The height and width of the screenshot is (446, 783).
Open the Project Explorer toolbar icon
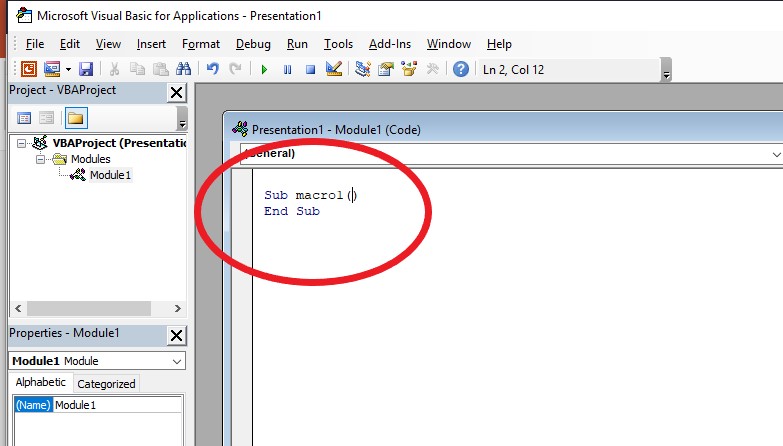[x=363, y=69]
